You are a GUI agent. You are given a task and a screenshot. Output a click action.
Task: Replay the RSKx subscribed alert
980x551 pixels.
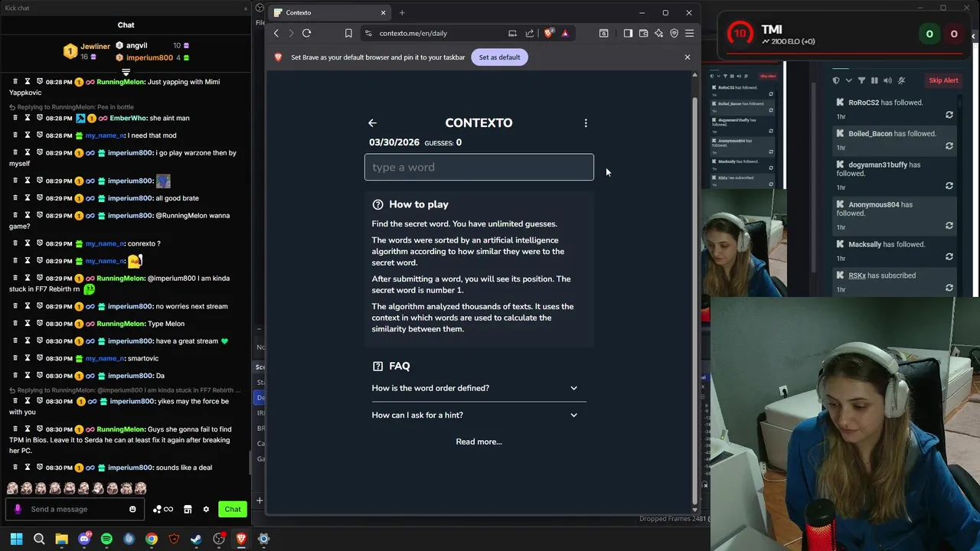pos(949,288)
